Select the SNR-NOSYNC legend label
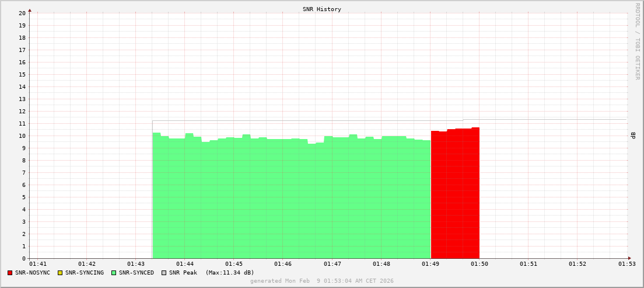 pyautogui.click(x=33, y=273)
